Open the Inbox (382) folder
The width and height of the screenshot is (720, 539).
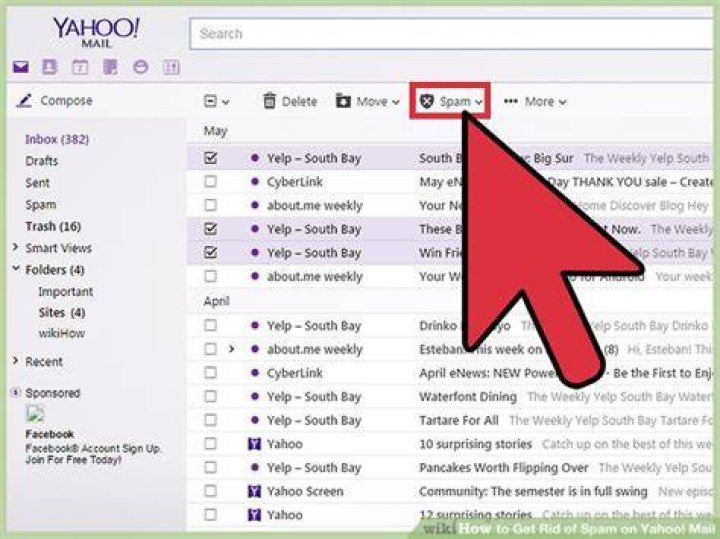[57, 139]
